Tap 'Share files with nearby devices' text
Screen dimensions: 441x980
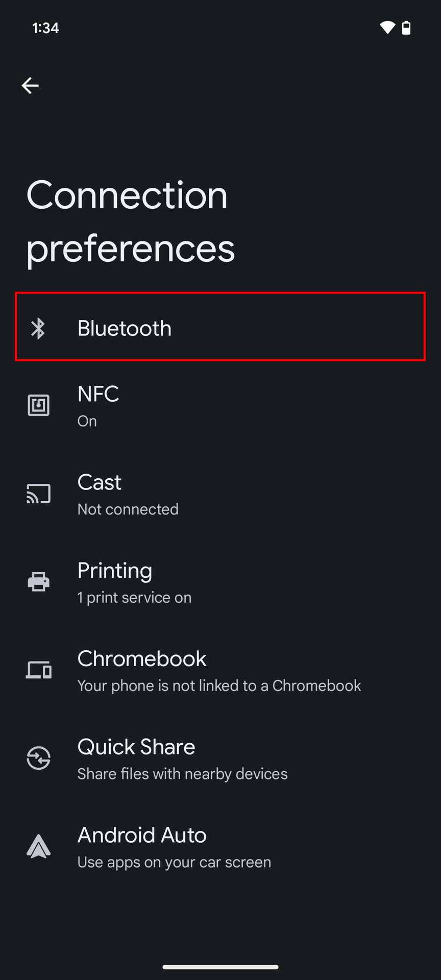click(x=182, y=774)
